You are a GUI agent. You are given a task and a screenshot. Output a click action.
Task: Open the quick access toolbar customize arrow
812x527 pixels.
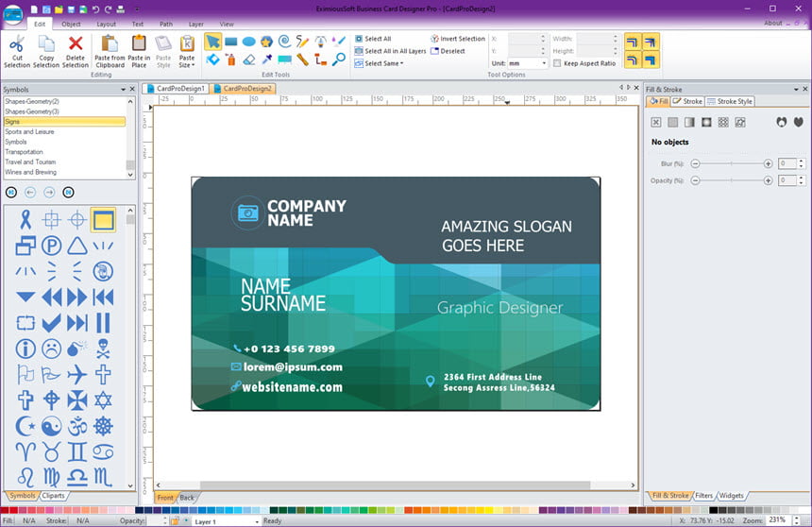click(x=137, y=9)
